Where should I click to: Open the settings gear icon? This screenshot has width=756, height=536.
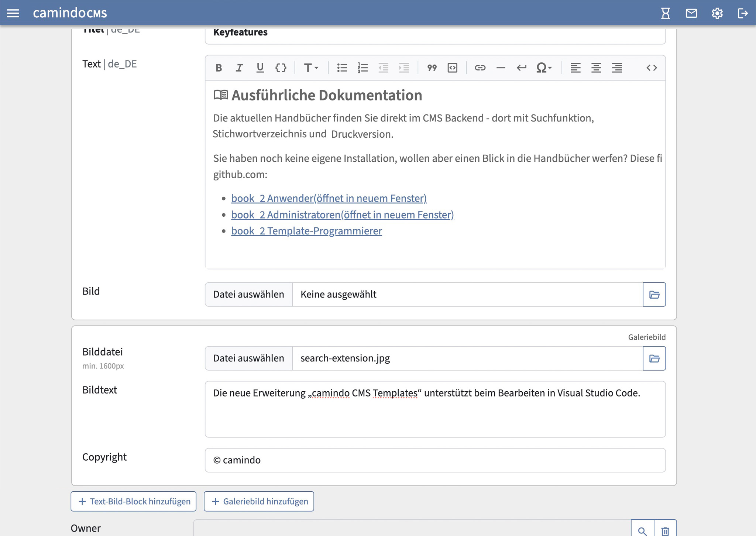pyautogui.click(x=717, y=13)
